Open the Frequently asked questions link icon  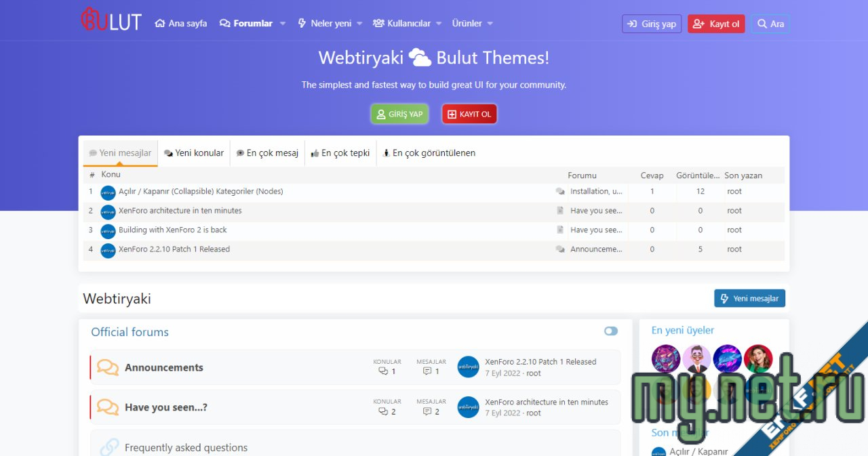click(107, 447)
